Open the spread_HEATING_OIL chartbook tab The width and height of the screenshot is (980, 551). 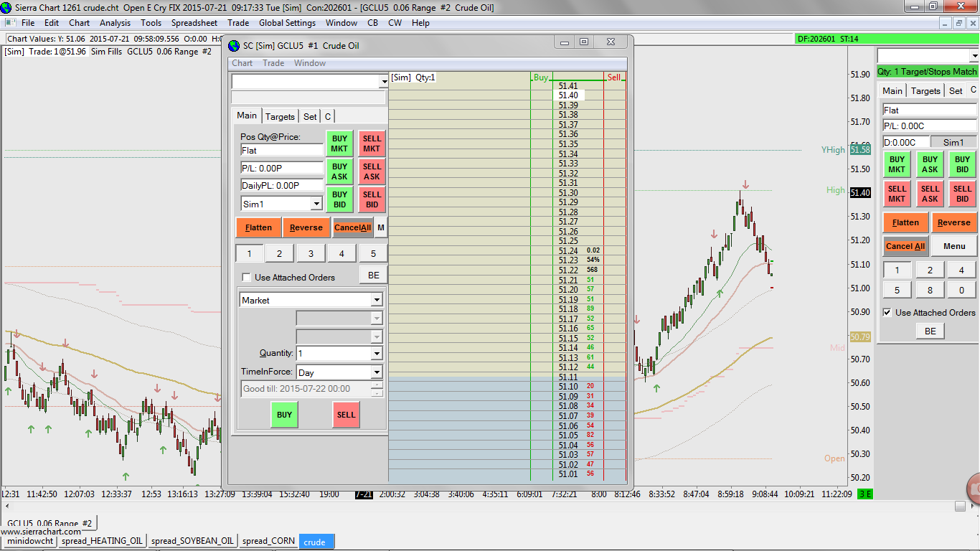(103, 541)
